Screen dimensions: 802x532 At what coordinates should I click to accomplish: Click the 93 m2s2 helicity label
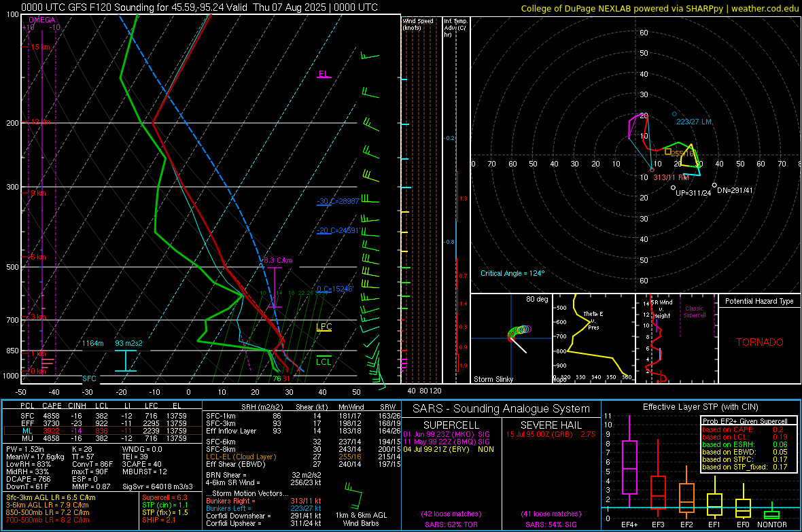tap(128, 342)
